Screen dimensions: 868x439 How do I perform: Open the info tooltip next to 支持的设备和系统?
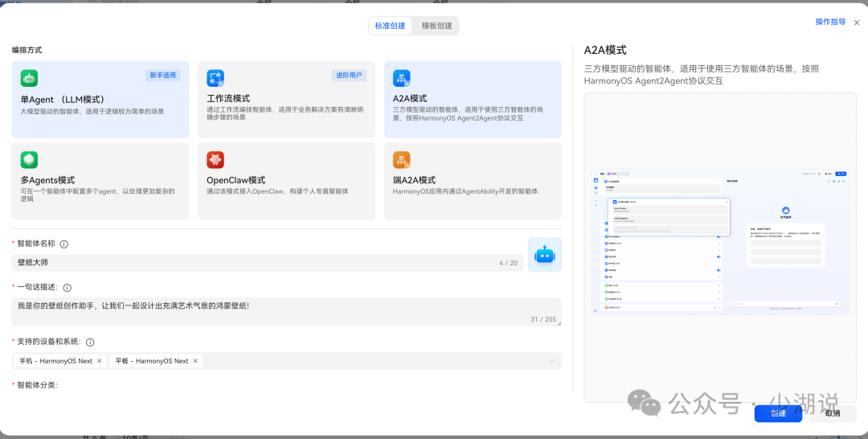tap(90, 343)
